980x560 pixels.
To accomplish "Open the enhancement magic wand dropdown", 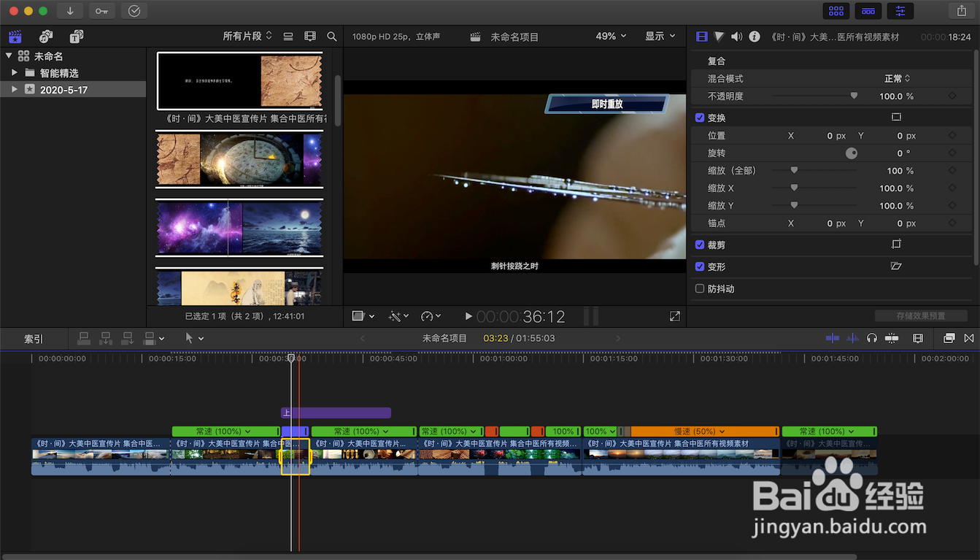I will [398, 316].
